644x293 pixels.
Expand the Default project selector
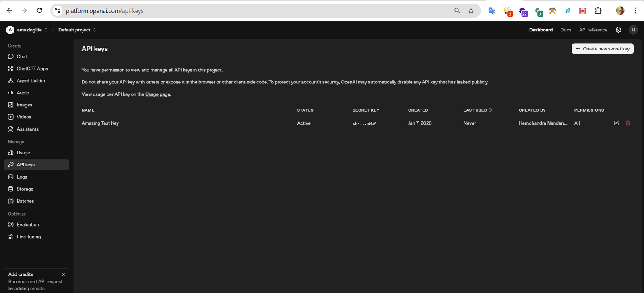click(77, 30)
